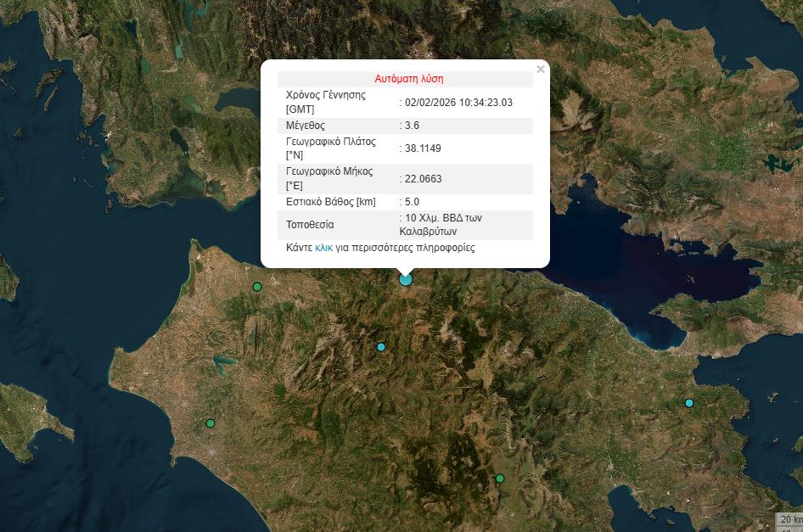Select the green marker at the bottom of the map

click(x=500, y=479)
